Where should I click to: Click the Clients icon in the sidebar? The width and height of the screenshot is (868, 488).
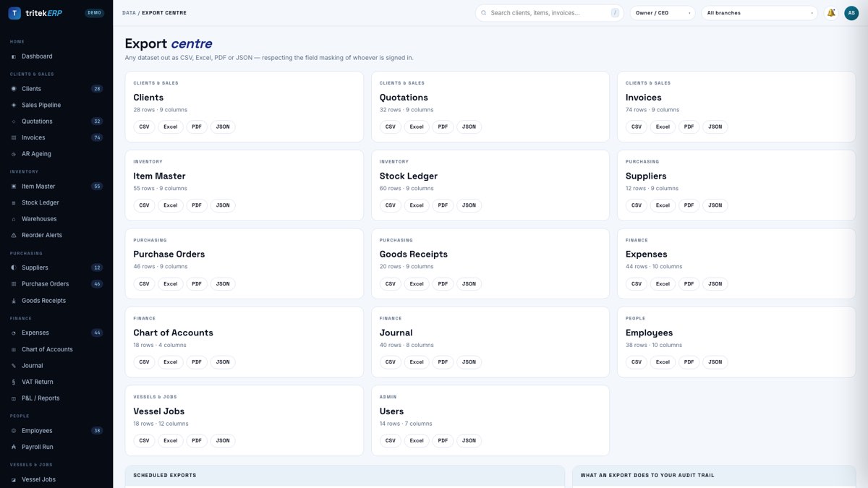14,89
